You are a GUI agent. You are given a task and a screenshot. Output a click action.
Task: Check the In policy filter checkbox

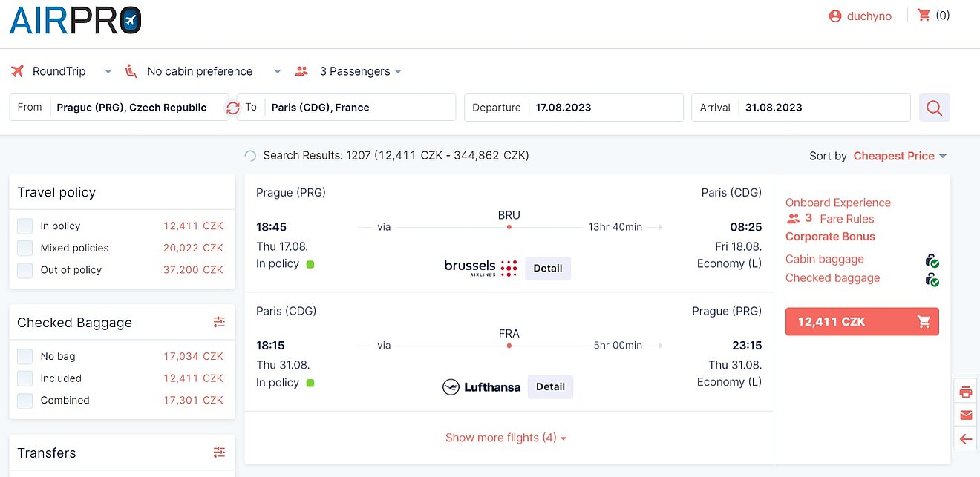[25, 226]
